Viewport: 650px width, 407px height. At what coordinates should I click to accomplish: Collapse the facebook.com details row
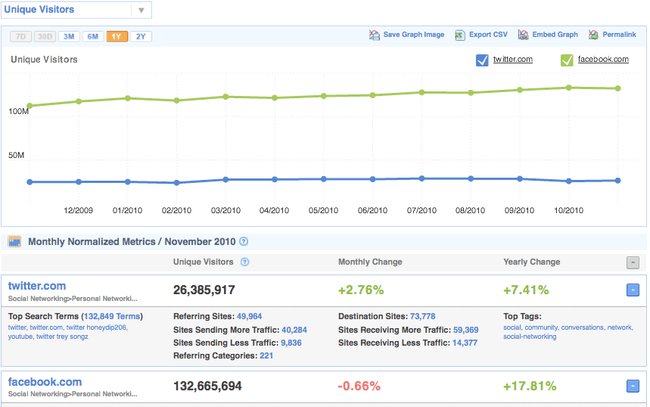(633, 386)
